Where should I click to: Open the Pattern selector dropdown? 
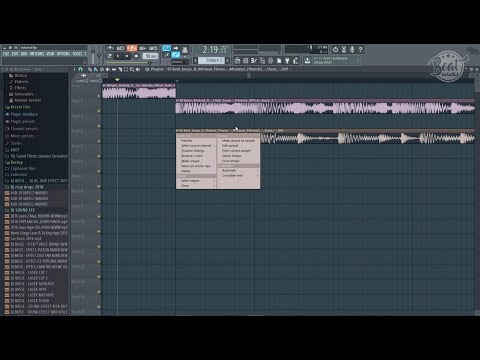pos(212,60)
